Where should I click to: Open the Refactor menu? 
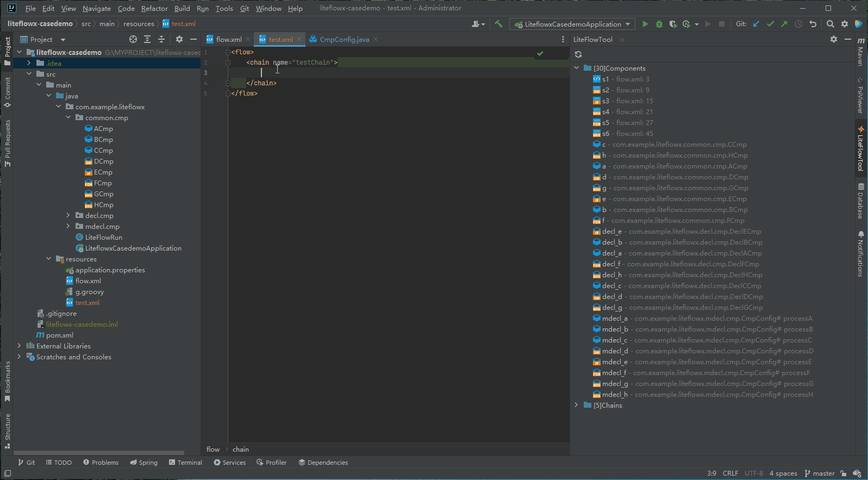point(154,8)
